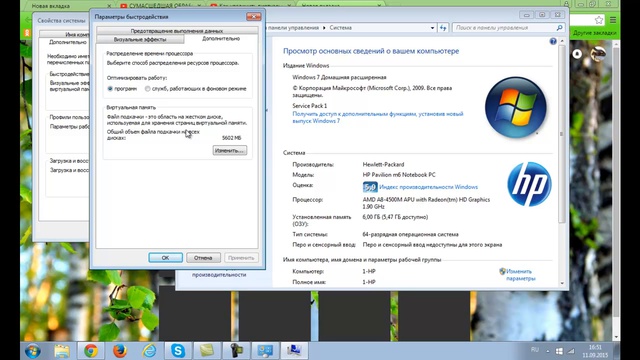Click Изменить параметры link
640x360 pixels.
(520, 275)
